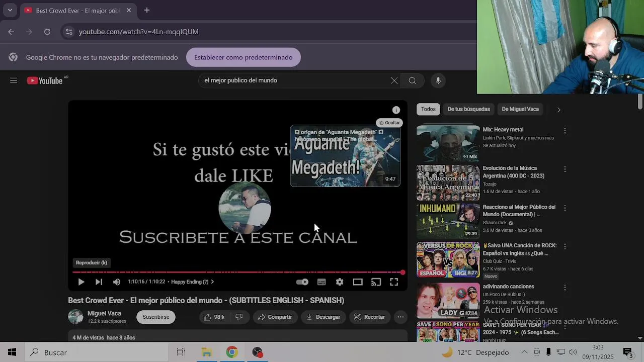Click the address bar URL

pyautogui.click(x=139, y=32)
